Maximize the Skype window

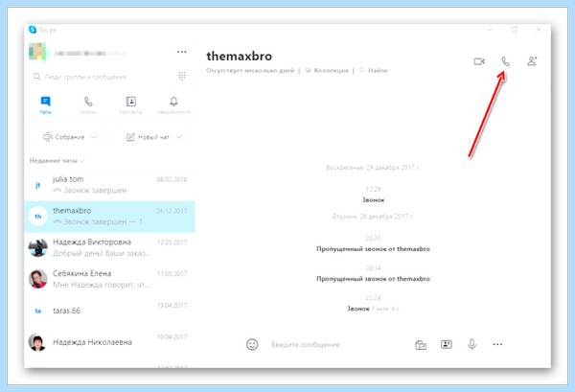tap(514, 30)
